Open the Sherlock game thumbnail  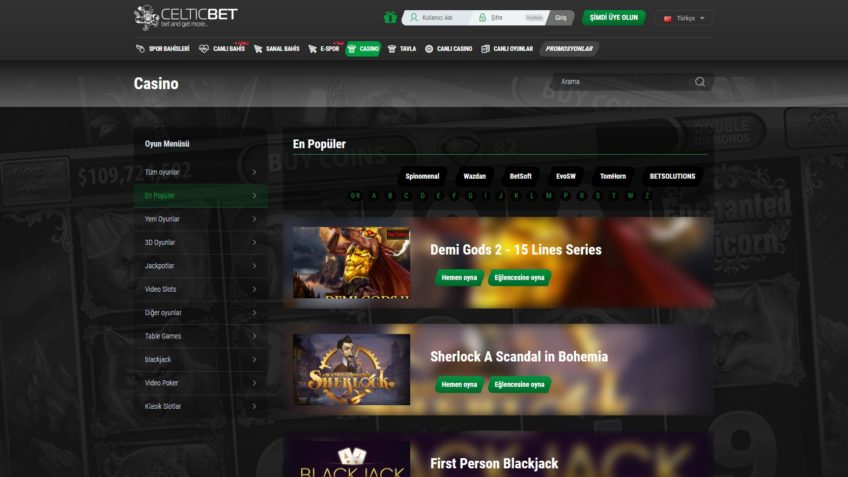352,369
